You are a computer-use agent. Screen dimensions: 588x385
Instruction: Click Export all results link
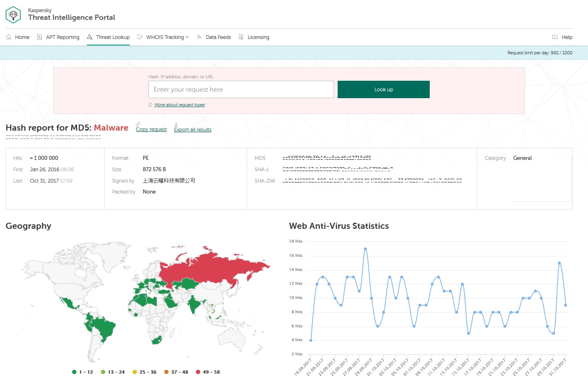tap(193, 130)
